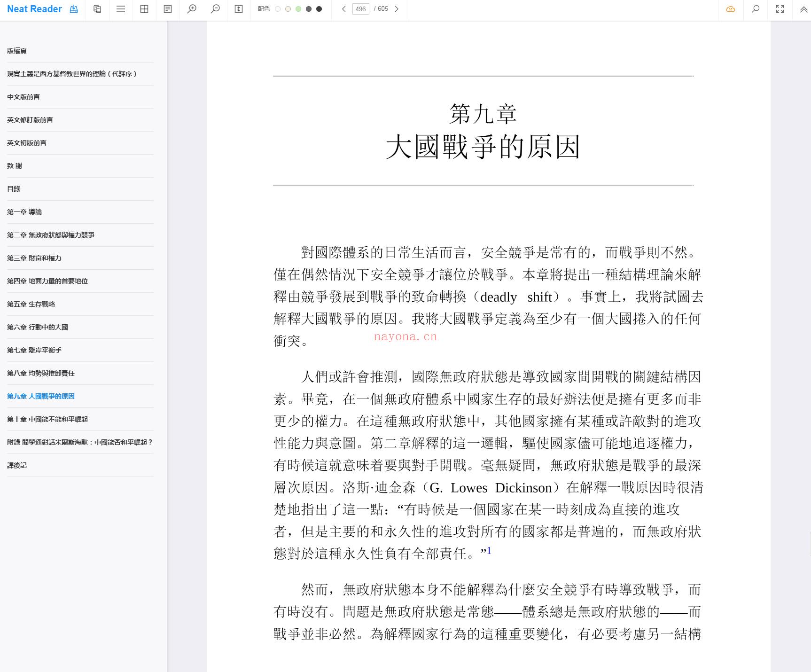Jump to 第六章 行動中的大國

(38, 327)
